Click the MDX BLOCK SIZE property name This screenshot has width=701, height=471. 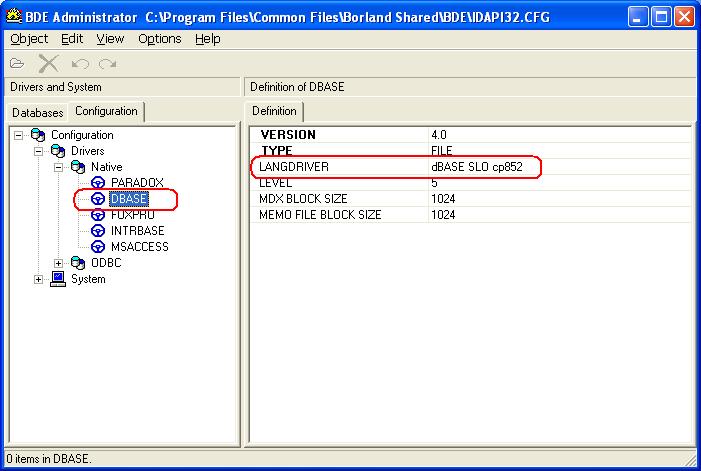pyautogui.click(x=303, y=198)
